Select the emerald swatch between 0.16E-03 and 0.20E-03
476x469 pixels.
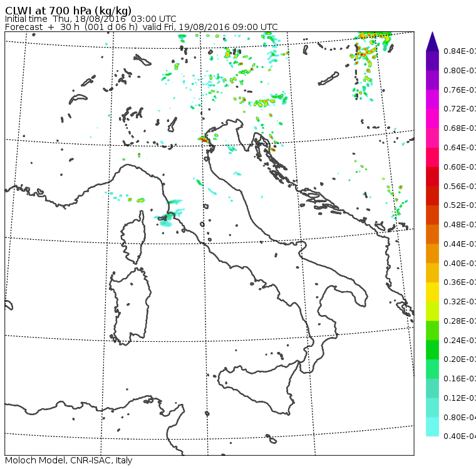point(432,369)
